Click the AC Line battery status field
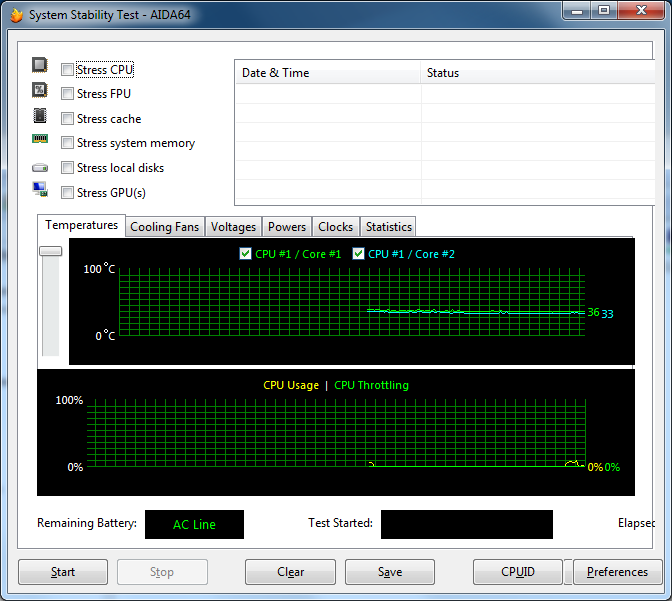The width and height of the screenshot is (672, 601). 194,524
